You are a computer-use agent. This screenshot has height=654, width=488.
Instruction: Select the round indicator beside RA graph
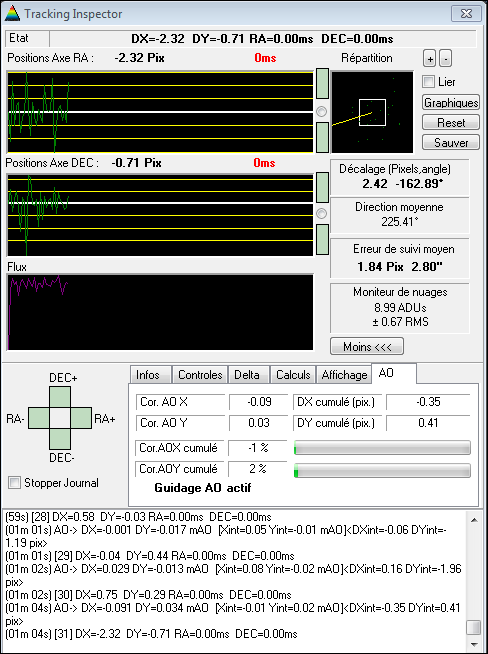coord(322,111)
